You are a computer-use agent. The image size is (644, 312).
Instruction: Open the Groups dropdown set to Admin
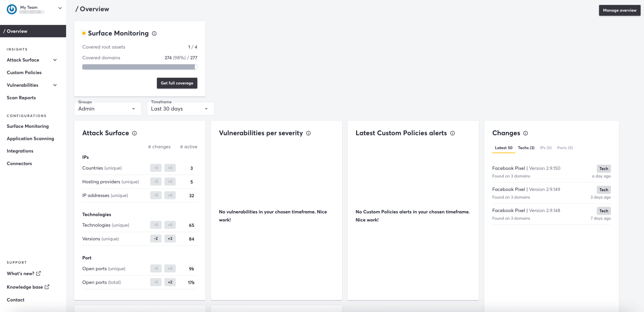pos(108,109)
